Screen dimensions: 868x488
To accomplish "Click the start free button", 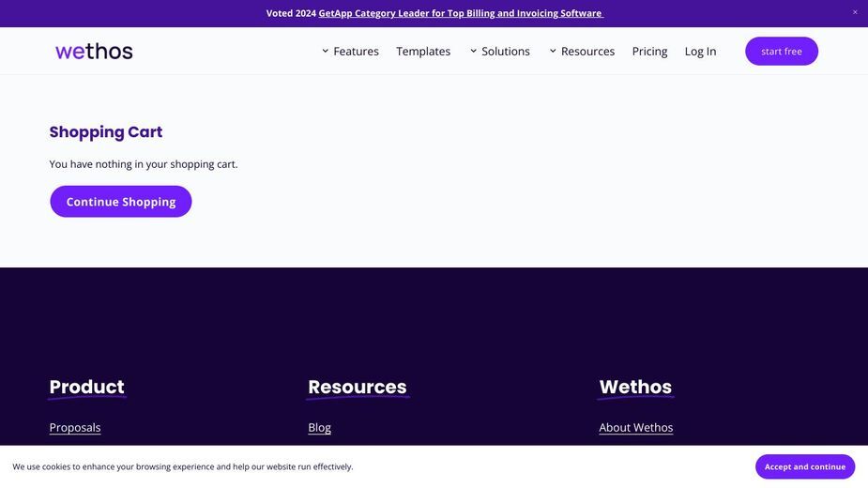I will (781, 51).
